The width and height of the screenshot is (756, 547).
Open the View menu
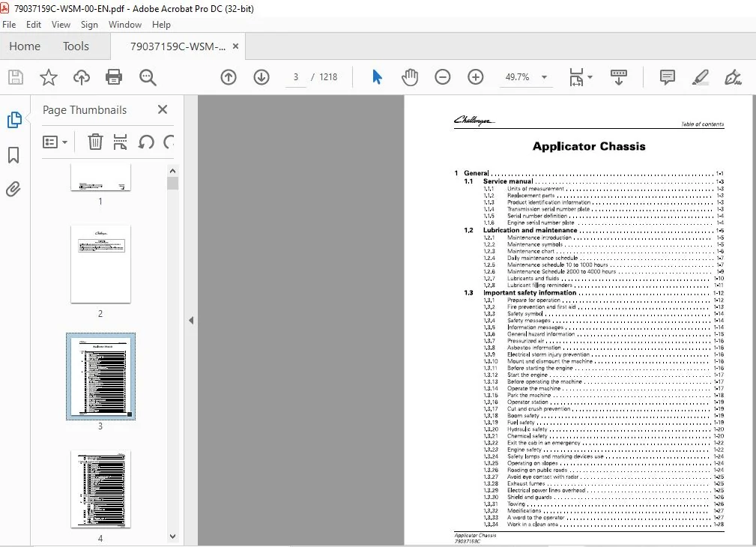pos(61,25)
